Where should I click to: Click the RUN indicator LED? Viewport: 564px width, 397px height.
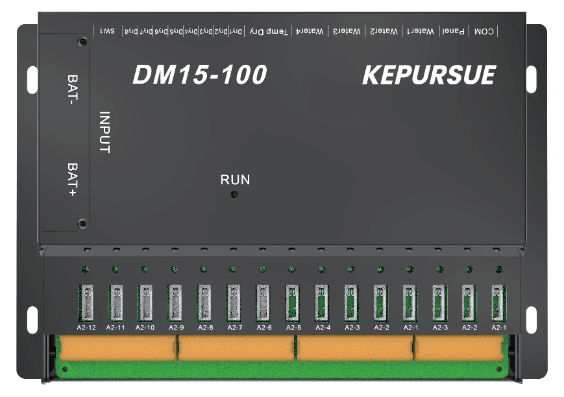point(235,195)
